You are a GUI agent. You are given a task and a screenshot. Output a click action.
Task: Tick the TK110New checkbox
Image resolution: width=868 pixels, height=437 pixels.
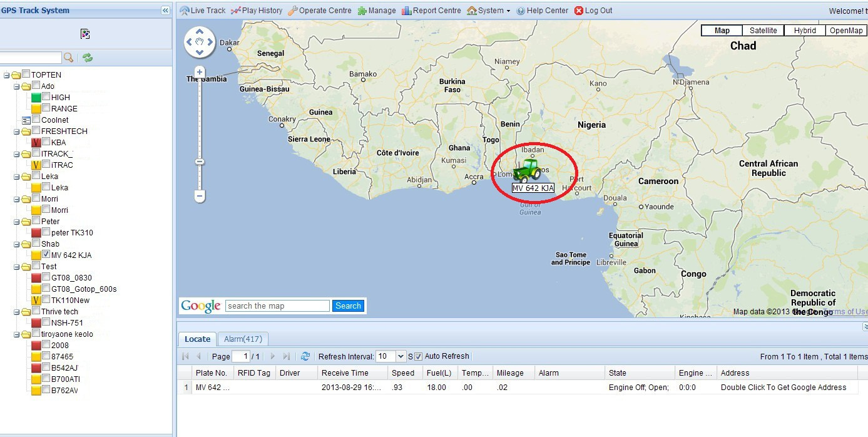46,299
